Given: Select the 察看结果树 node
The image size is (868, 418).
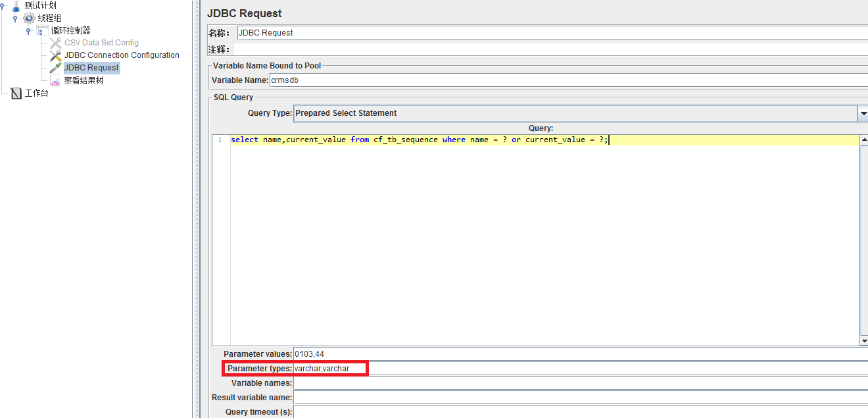Looking at the screenshot, I should pyautogui.click(x=84, y=80).
